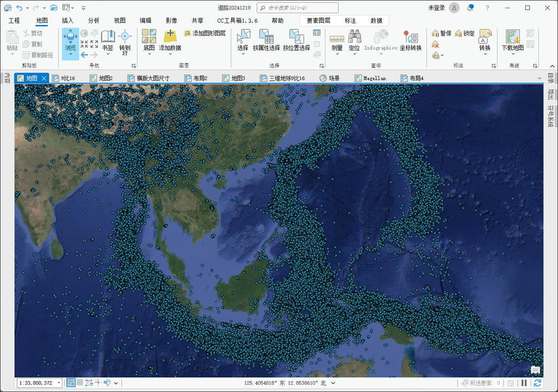Open 符号系统 symbology side pane
Viewport: 558px width, 392px height.
[551, 116]
